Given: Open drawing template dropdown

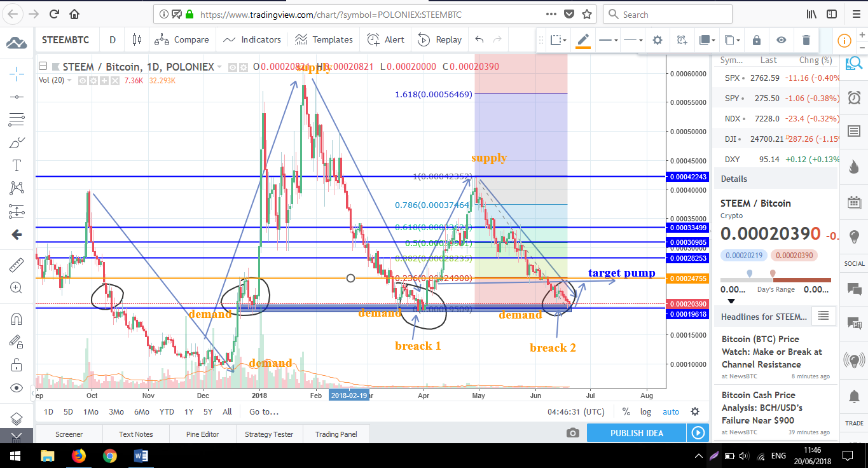Looking at the screenshot, I should coord(558,40).
